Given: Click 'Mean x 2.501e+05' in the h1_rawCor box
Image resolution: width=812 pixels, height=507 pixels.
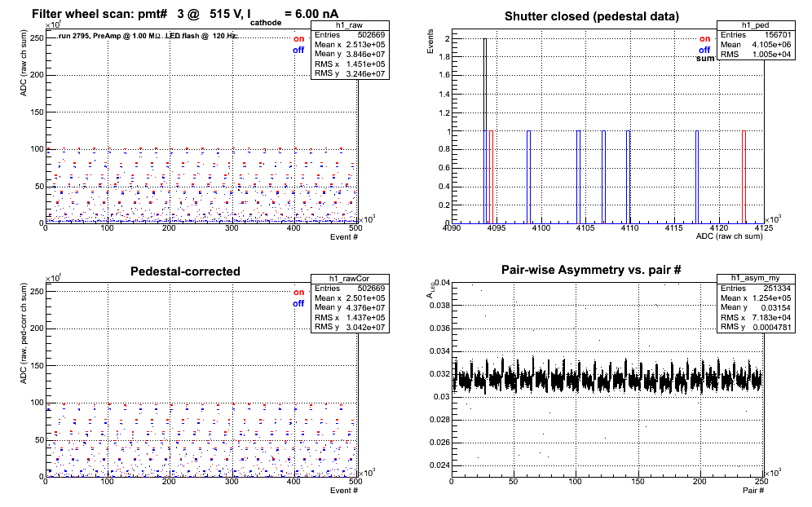Looking at the screenshot, I should [350, 298].
